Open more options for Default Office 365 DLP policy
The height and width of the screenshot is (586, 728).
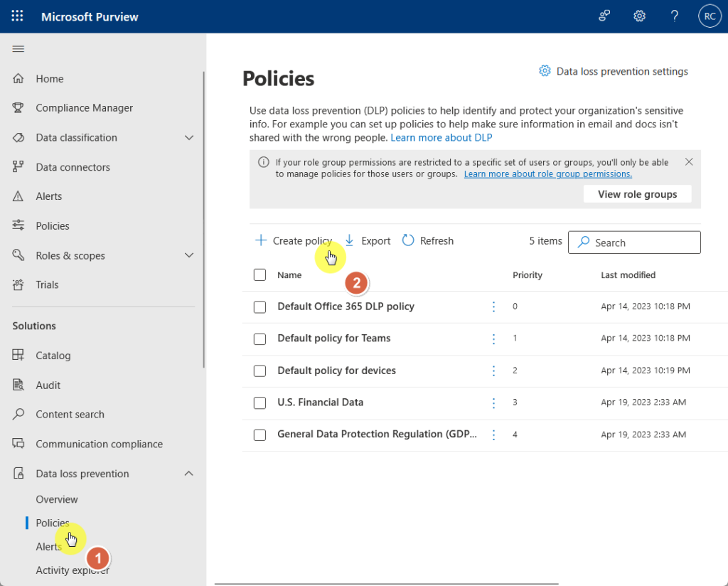coord(493,307)
